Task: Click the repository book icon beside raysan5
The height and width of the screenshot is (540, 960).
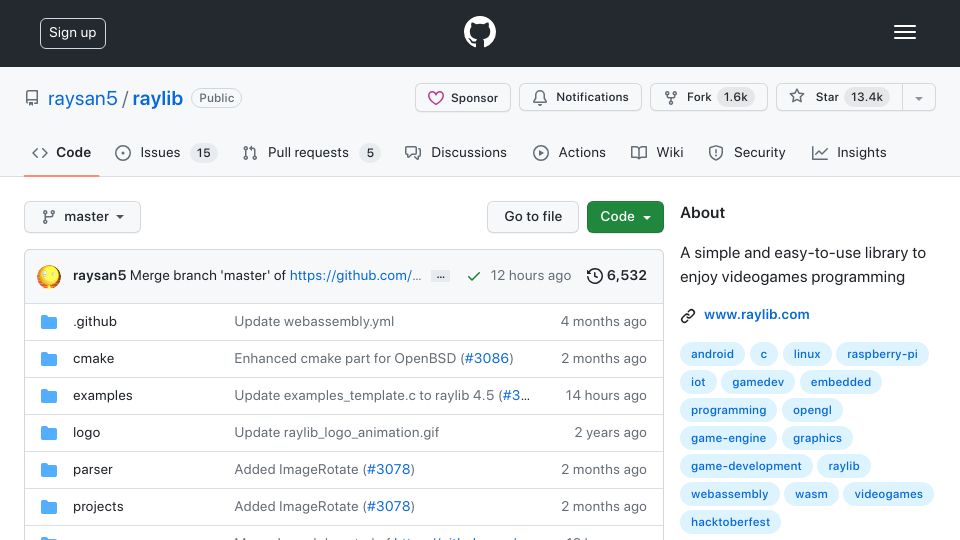Action: [x=32, y=98]
